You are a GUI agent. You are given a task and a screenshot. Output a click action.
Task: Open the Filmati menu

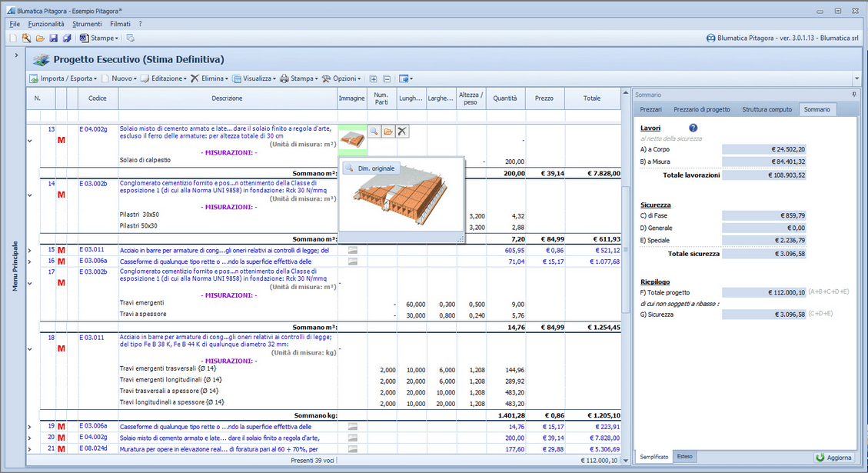pos(120,24)
